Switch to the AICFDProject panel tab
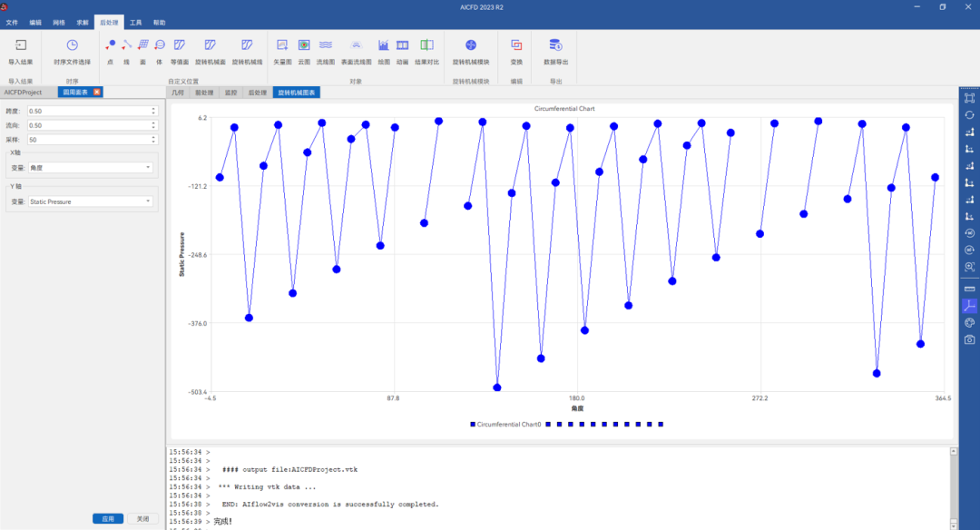The width and height of the screenshot is (980, 530). (x=23, y=92)
